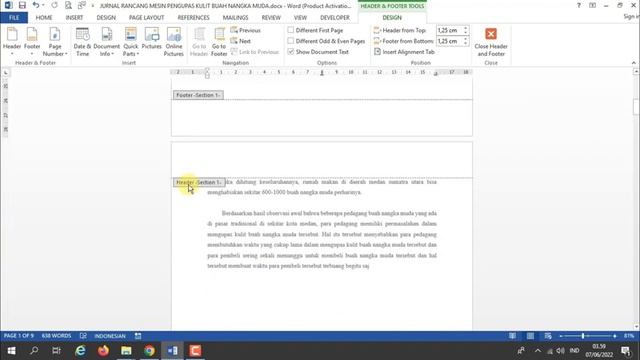
Task: Click Sign in link
Action: tap(631, 17)
